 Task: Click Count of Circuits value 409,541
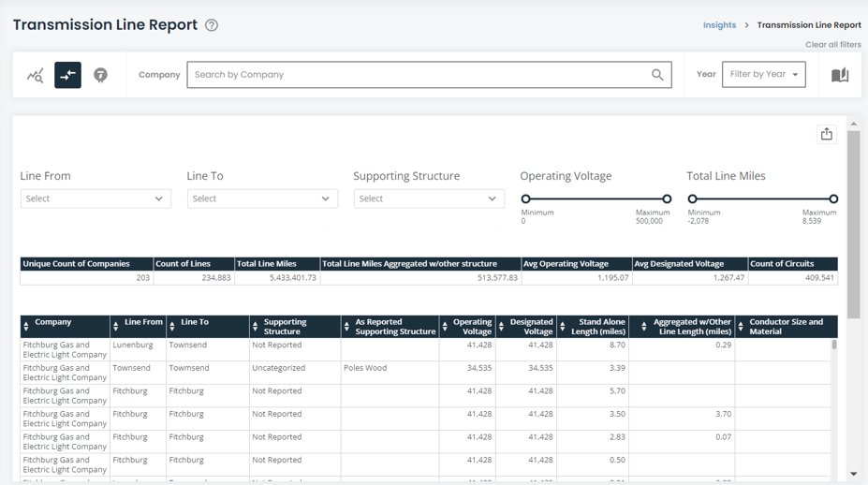[x=819, y=278]
